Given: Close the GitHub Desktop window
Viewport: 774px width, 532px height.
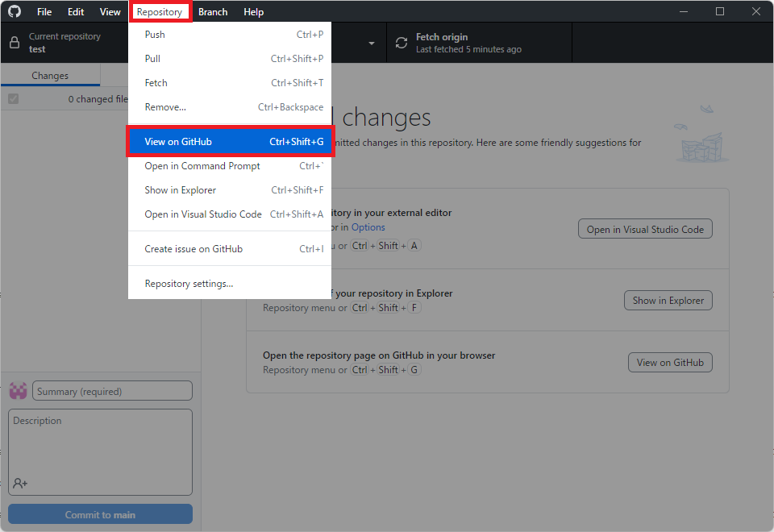Looking at the screenshot, I should pos(755,11).
